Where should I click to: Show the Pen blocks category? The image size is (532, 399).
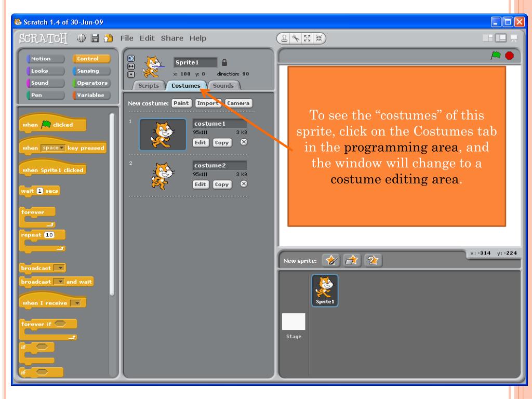click(46, 95)
